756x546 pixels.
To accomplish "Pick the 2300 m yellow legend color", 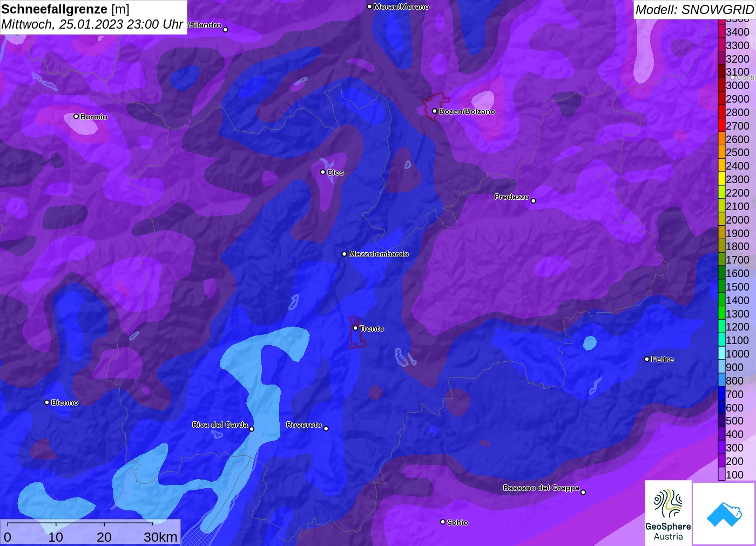I will tap(721, 179).
